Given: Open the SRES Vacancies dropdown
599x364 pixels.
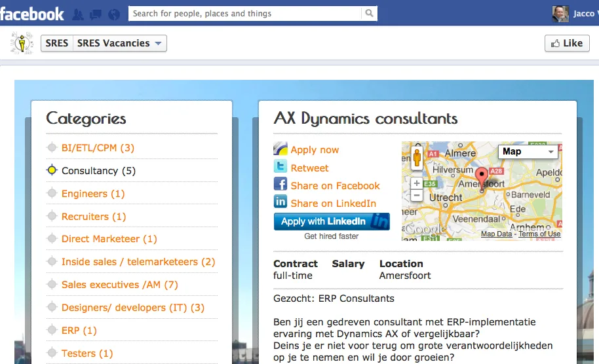Looking at the screenshot, I should (119, 43).
